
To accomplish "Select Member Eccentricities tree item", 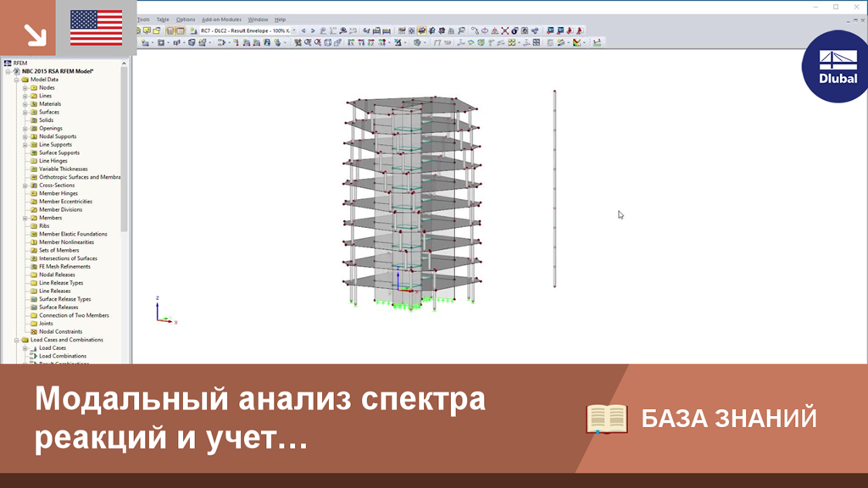I will click(65, 202).
